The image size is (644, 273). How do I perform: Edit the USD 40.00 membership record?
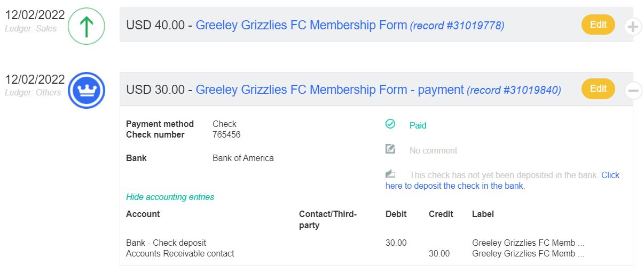598,25
